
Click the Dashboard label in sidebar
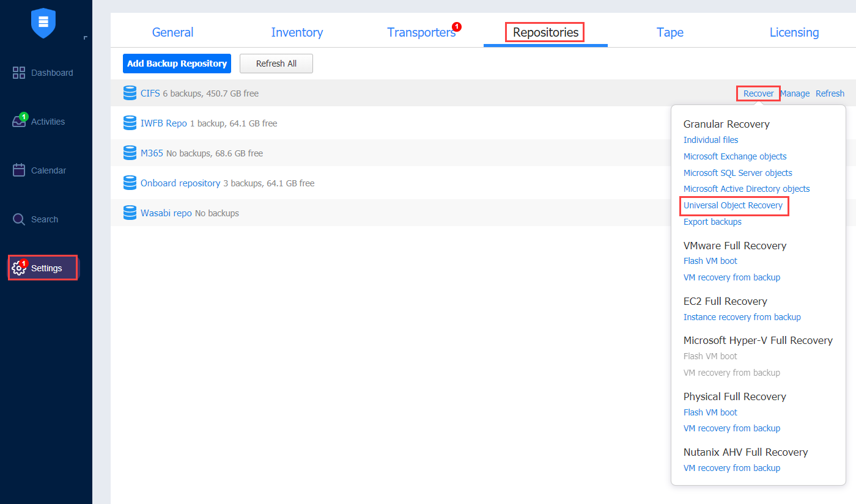pos(52,73)
